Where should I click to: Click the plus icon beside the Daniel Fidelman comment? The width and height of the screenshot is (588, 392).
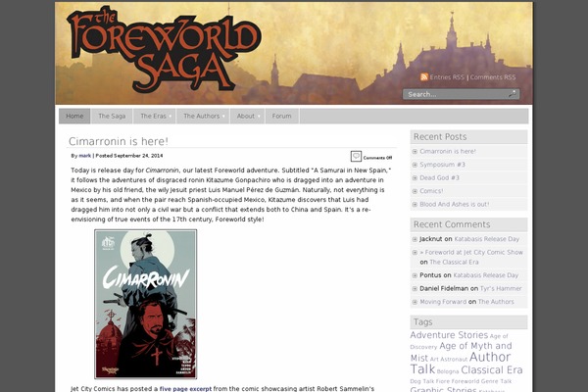415,288
